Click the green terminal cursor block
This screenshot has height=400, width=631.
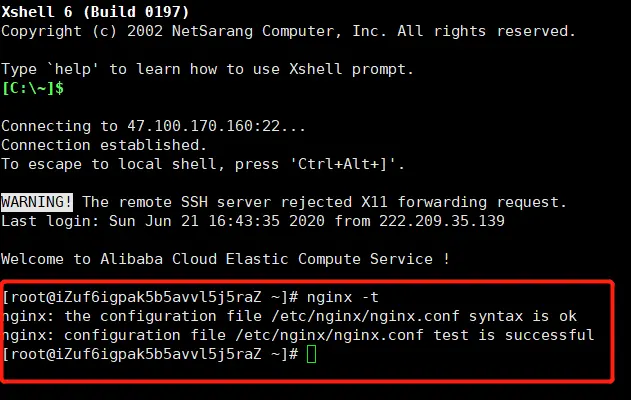click(x=311, y=355)
